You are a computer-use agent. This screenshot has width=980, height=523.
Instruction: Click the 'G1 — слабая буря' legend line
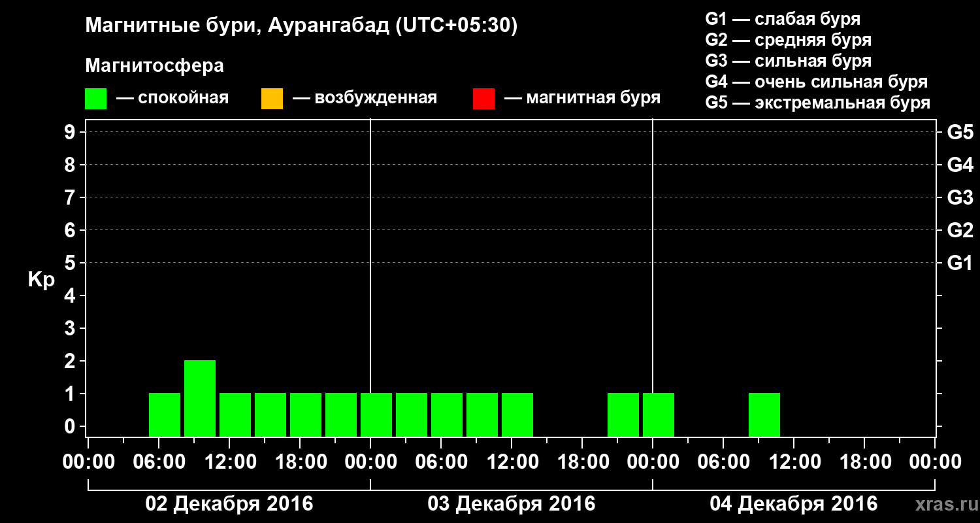(x=783, y=19)
